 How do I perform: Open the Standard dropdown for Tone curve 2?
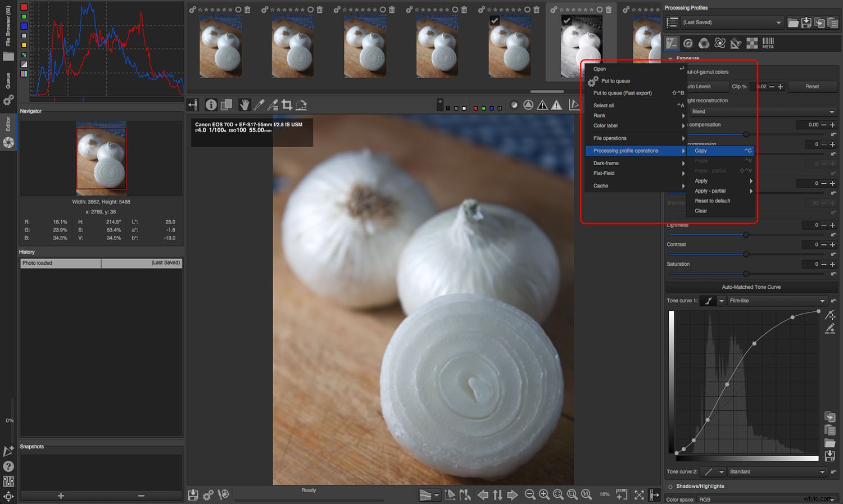coord(777,471)
